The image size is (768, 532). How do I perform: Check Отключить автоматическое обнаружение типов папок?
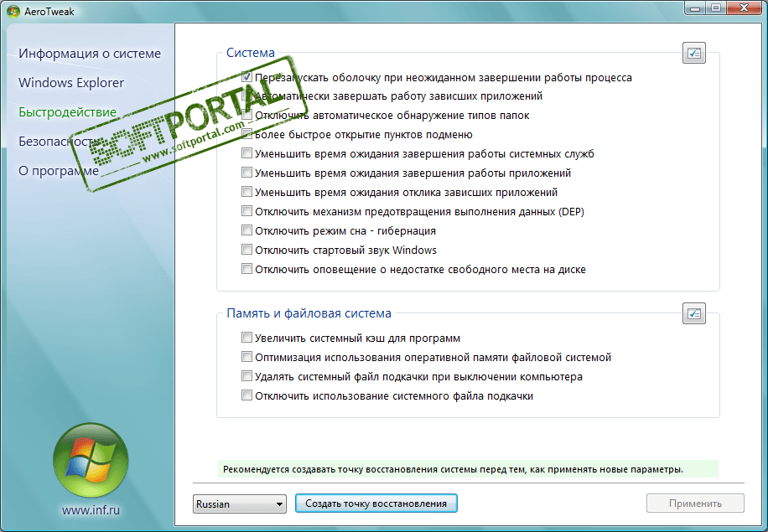click(x=246, y=115)
